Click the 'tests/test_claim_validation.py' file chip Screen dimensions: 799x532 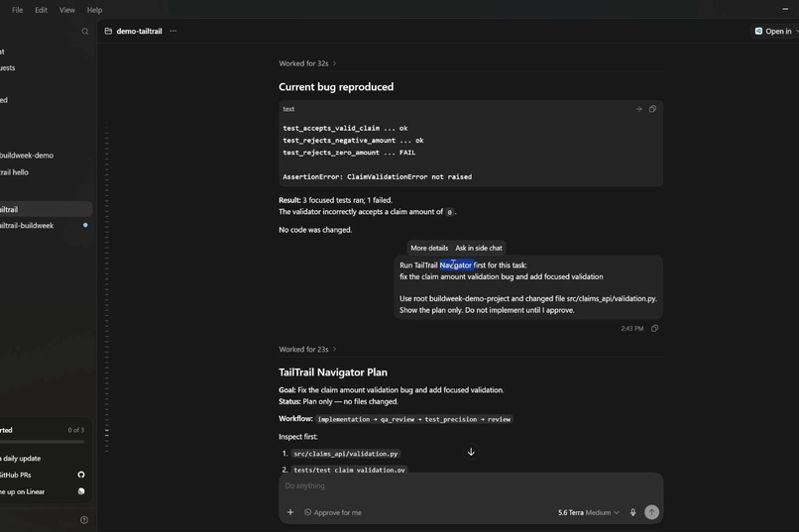(x=349, y=470)
